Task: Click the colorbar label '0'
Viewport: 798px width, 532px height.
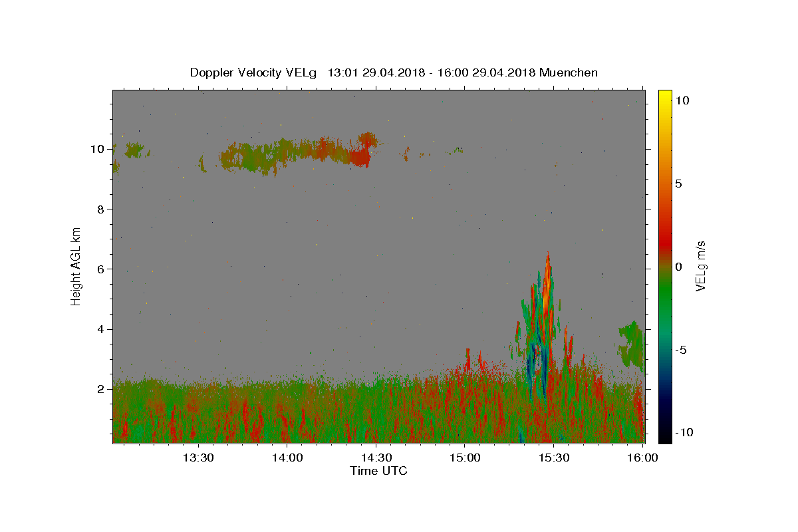Action: tap(678, 267)
